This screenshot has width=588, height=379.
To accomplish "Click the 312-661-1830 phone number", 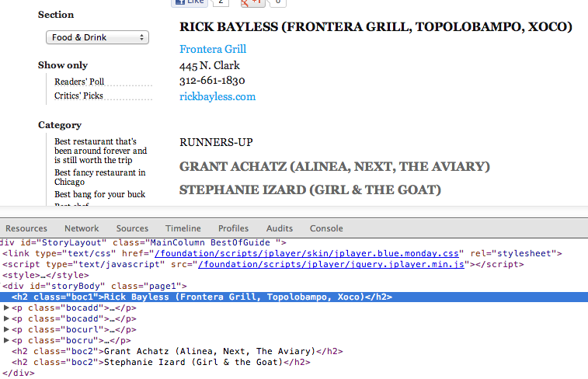I will point(212,81).
